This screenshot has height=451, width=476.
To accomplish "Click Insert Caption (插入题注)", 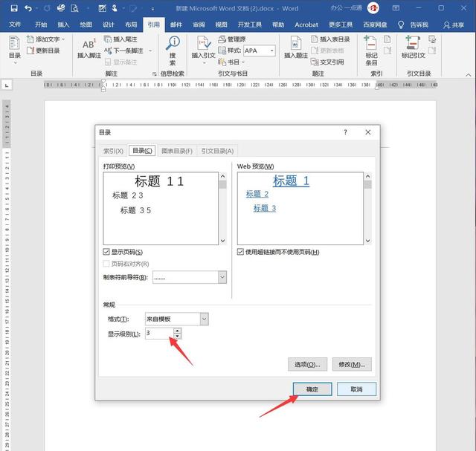I will 296,48.
